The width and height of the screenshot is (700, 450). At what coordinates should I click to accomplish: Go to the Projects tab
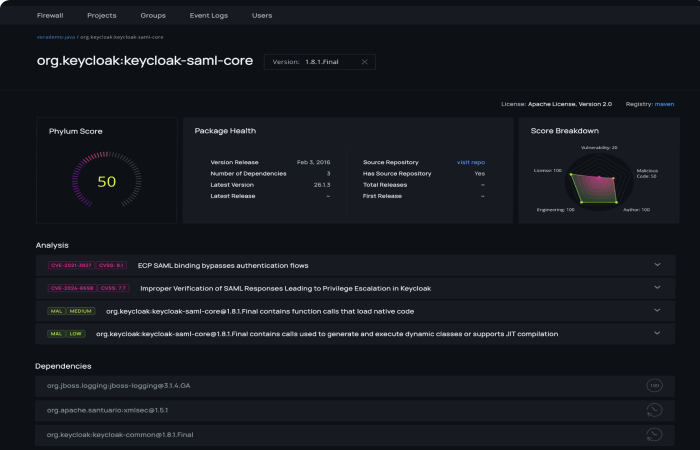(x=102, y=15)
